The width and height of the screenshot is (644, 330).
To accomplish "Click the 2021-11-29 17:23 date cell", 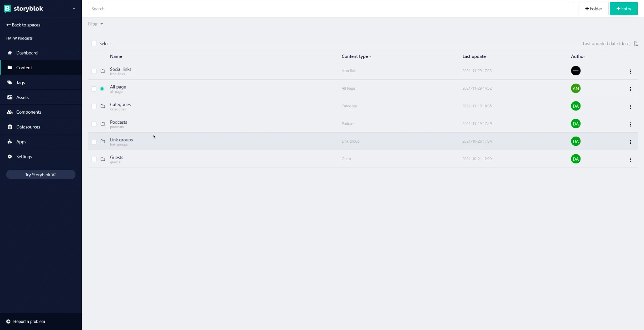I will [x=477, y=71].
